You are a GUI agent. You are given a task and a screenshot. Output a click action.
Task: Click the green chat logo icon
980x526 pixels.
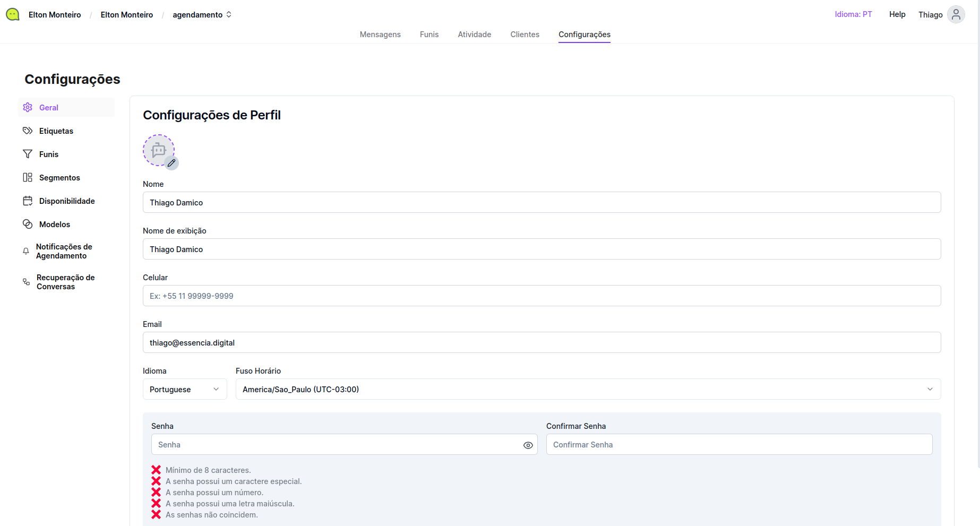click(13, 14)
